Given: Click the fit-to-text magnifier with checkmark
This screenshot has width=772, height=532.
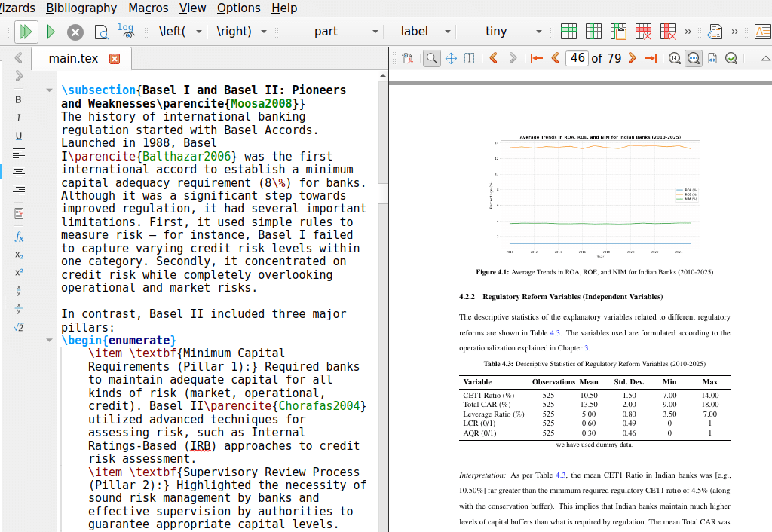Looking at the screenshot, I should click(x=731, y=58).
